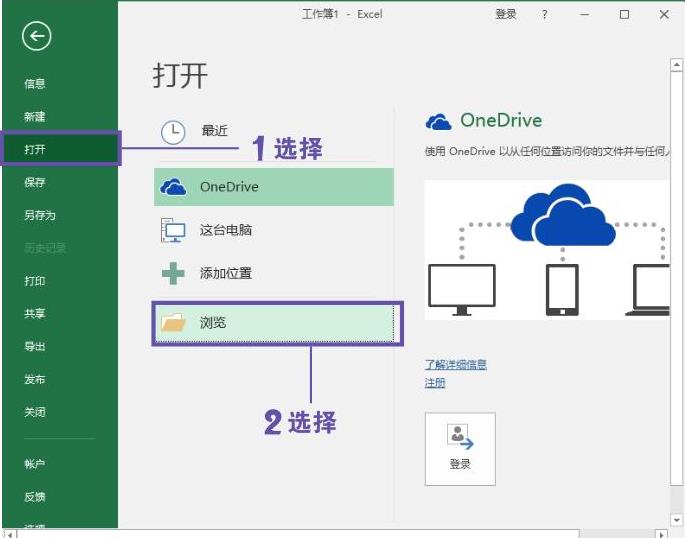Open the 帐户 (Account) sidebar item

click(x=35, y=463)
